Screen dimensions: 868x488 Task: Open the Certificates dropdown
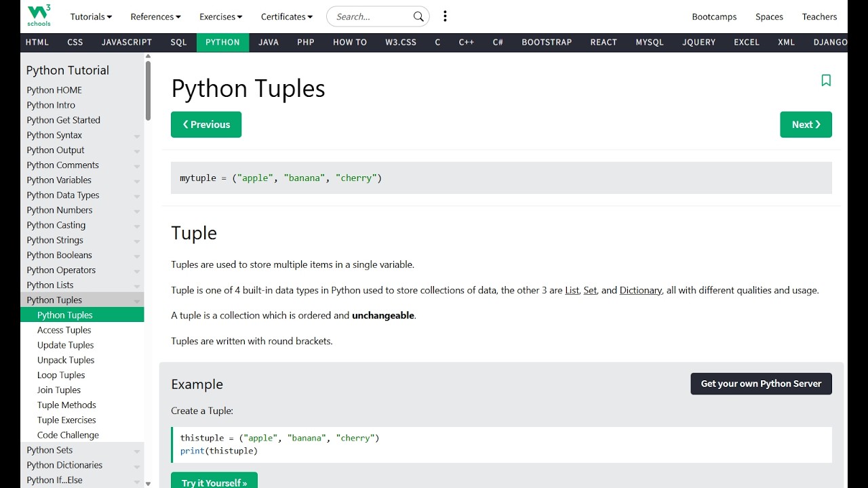point(287,16)
